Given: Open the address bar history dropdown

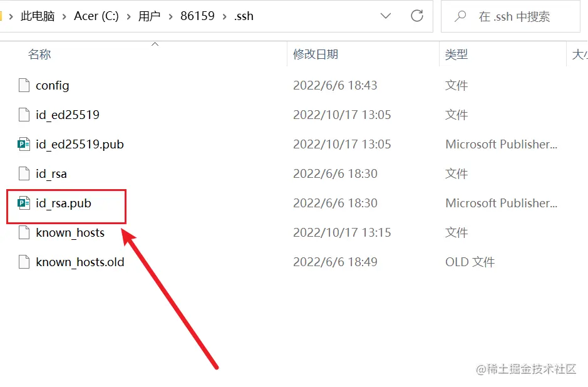Looking at the screenshot, I should click(x=386, y=16).
